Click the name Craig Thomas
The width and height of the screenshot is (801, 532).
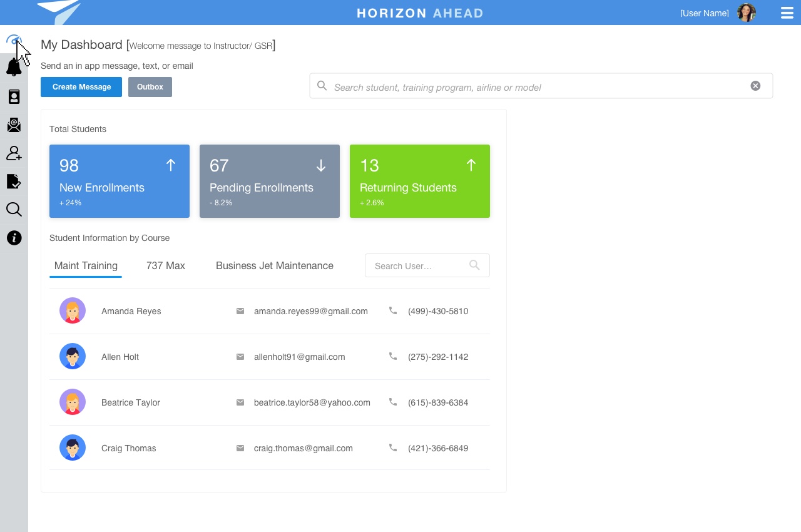(x=129, y=448)
